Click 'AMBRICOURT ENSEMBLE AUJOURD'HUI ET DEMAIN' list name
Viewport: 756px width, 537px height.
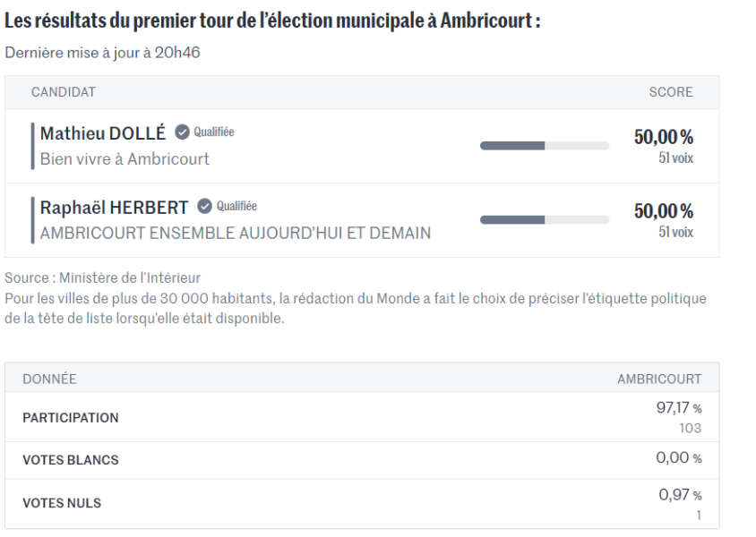pyautogui.click(x=235, y=233)
